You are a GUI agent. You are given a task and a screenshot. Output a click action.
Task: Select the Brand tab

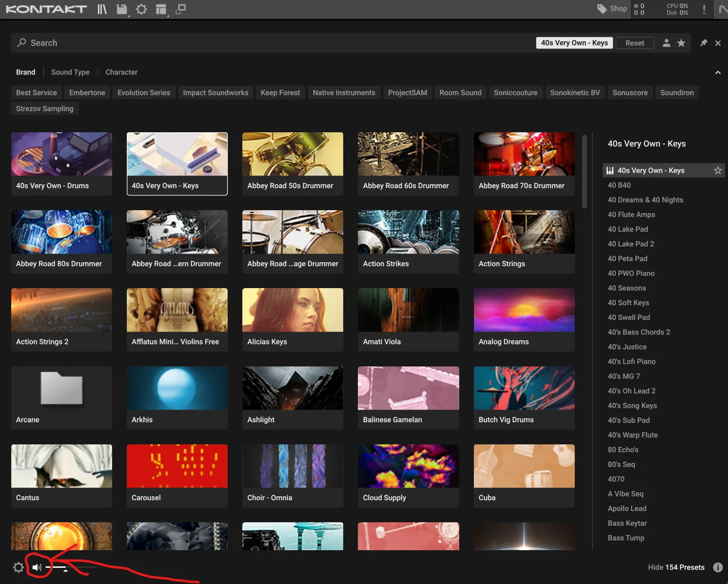(25, 72)
